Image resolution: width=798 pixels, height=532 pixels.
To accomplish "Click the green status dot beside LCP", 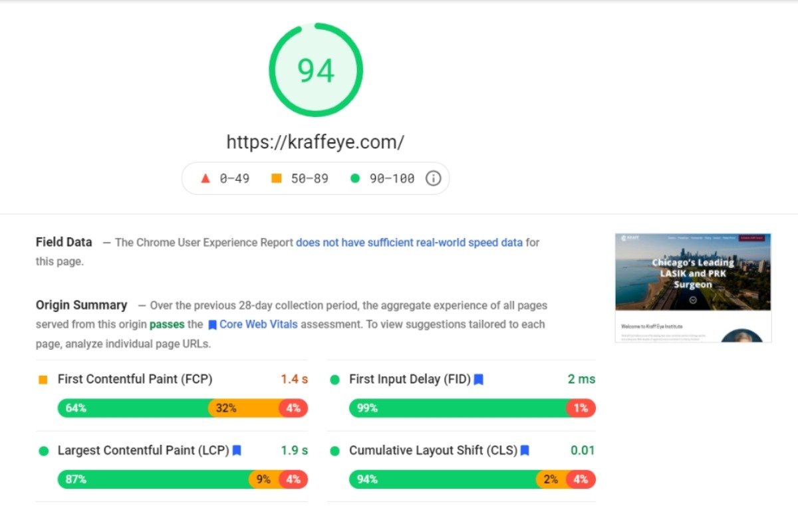I will (44, 451).
